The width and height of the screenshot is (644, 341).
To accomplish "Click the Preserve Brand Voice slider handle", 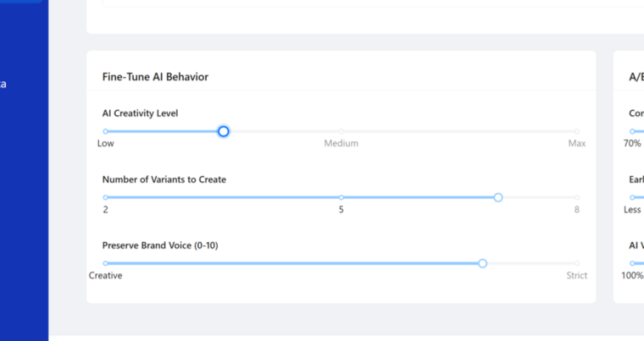I will (x=483, y=263).
